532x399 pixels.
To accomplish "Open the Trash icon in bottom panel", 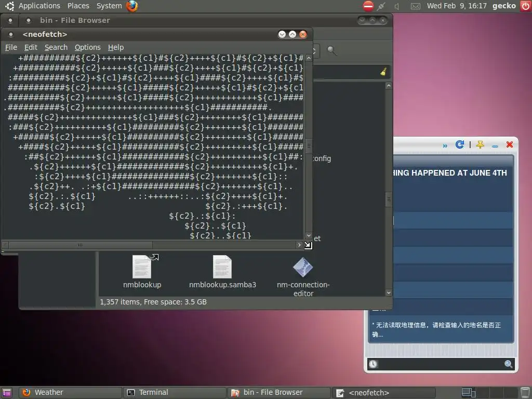I will coord(525,393).
